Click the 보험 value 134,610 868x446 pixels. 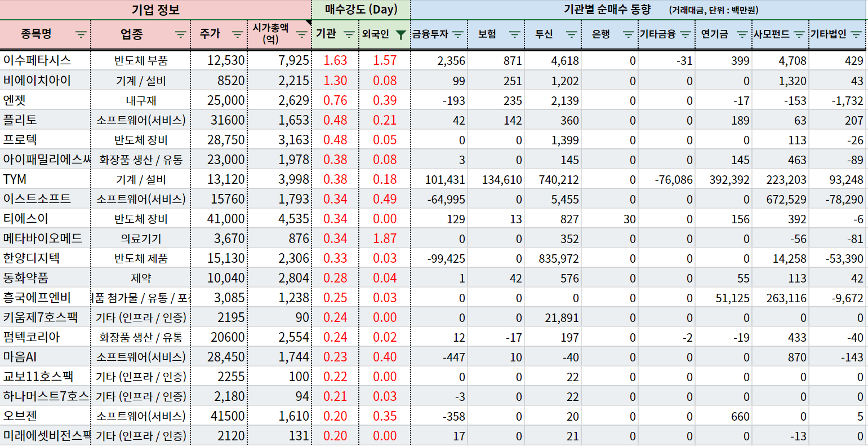coord(496,179)
